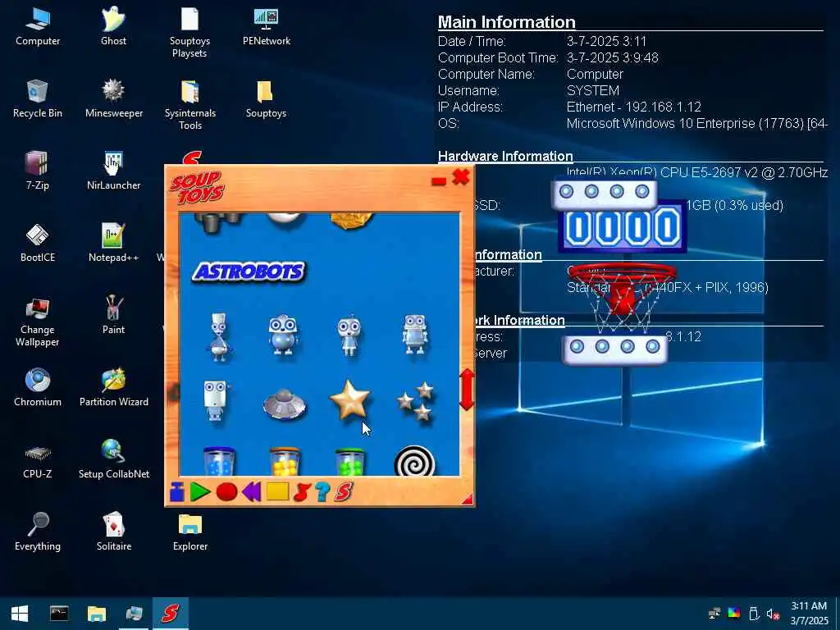Launch CPU-Z from the desktop
The width and height of the screenshot is (840, 630).
pos(38,461)
